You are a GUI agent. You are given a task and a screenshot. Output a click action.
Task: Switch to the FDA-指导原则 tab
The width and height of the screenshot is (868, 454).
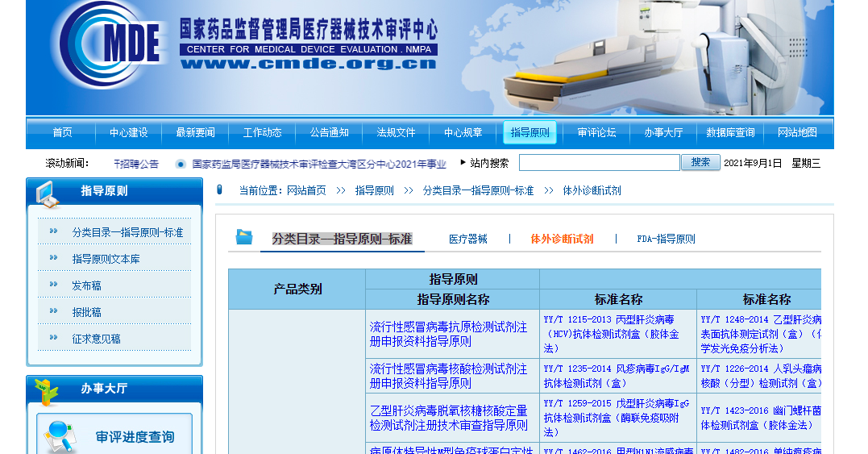[x=666, y=239]
